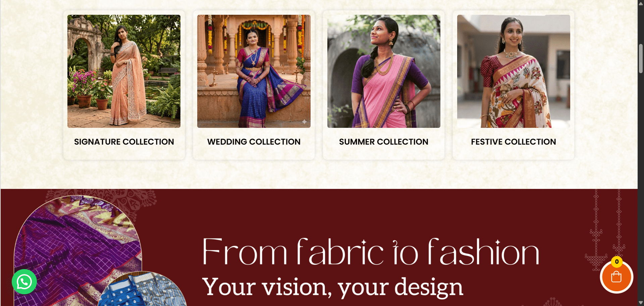
Task: Open the WhatsApp chat icon
Action: click(24, 282)
